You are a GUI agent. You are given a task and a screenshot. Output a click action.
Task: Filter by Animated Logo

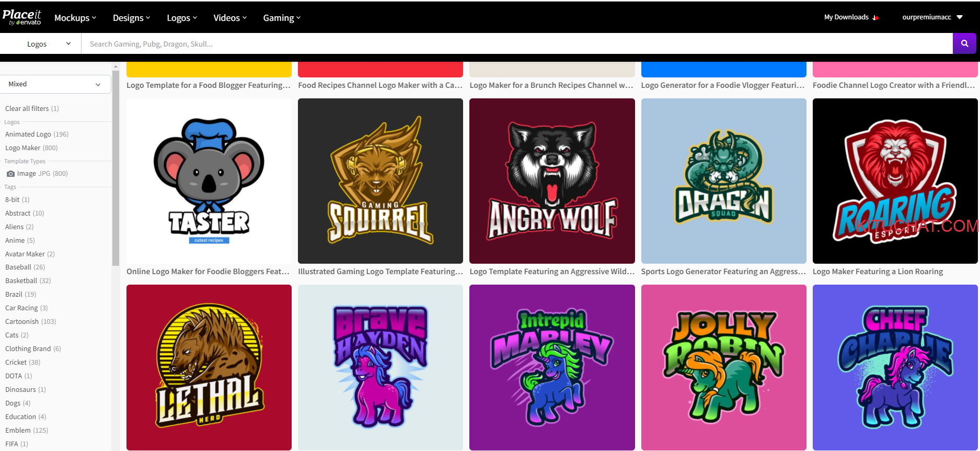(x=28, y=134)
